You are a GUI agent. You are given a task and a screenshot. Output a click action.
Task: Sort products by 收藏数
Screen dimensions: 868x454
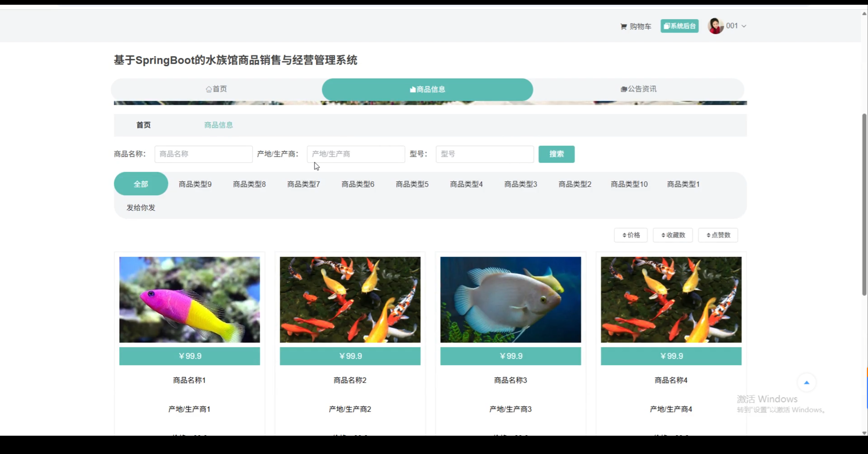tap(673, 235)
